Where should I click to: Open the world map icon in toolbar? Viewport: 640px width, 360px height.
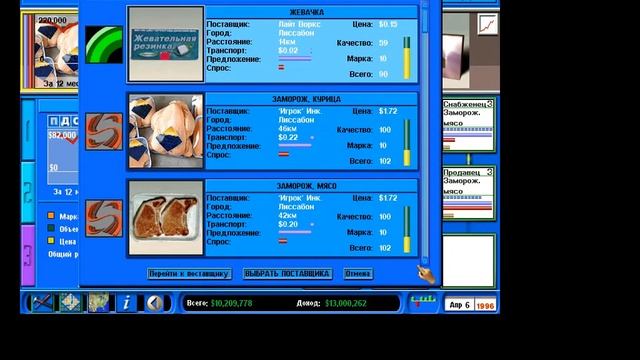pyautogui.click(x=98, y=303)
